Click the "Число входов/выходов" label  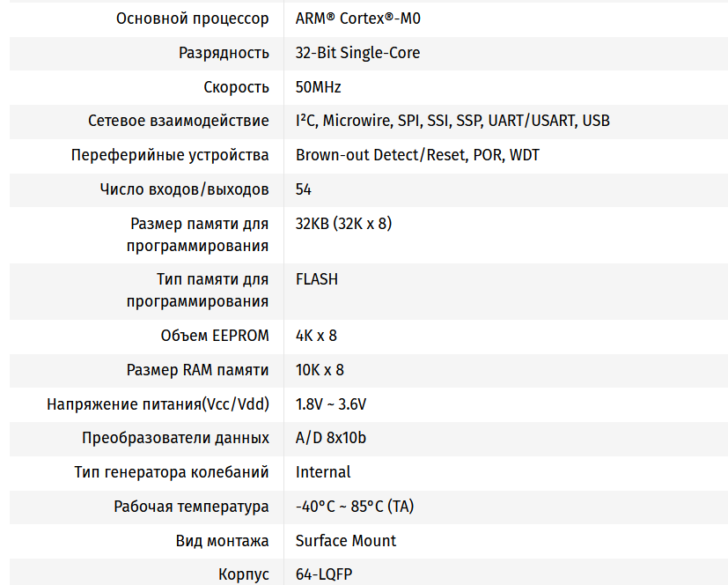pyautogui.click(x=185, y=189)
